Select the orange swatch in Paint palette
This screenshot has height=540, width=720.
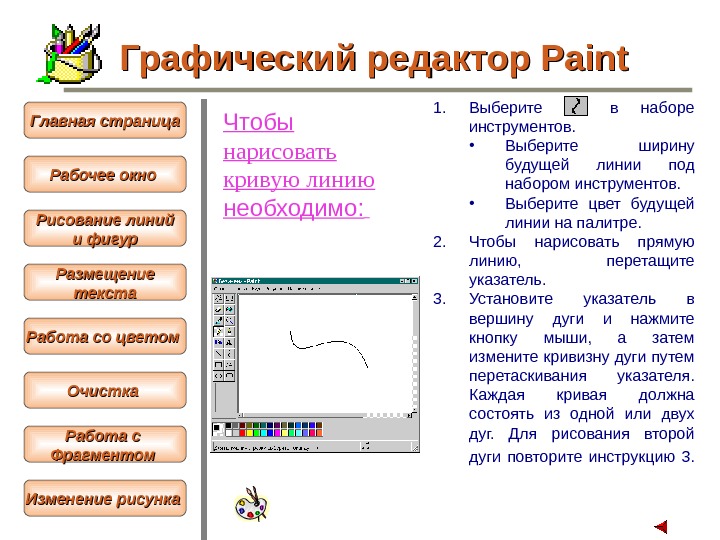coord(319,433)
